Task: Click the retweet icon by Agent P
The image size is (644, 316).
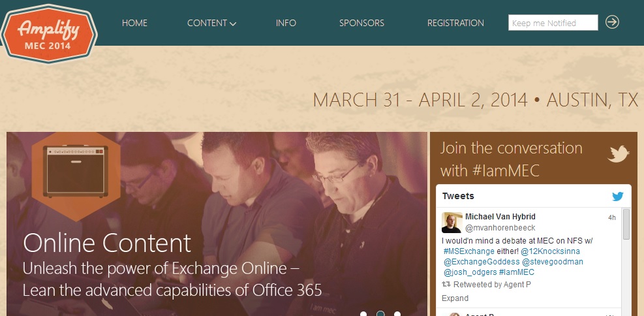Action: [x=446, y=285]
